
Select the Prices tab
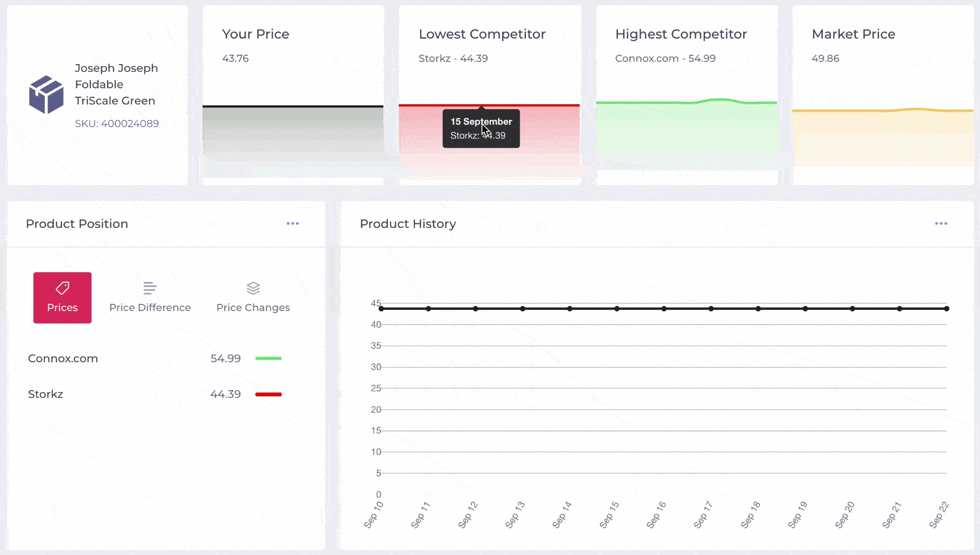pyautogui.click(x=63, y=298)
